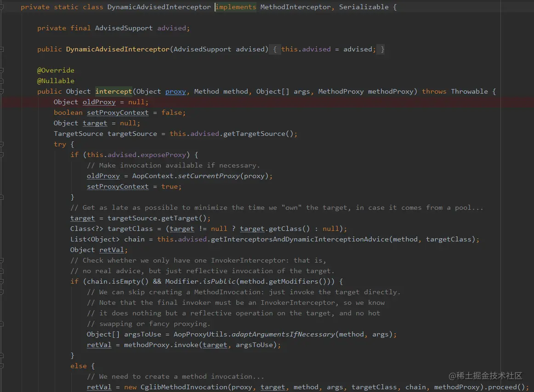Click the 'try' keyword
The image size is (534, 392).
60,144
